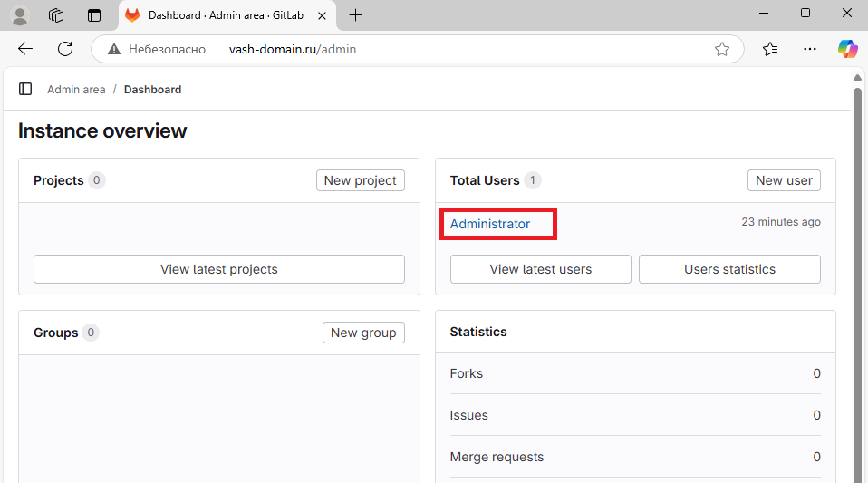
Task: Open the browser profile avatar icon
Action: coord(20,15)
